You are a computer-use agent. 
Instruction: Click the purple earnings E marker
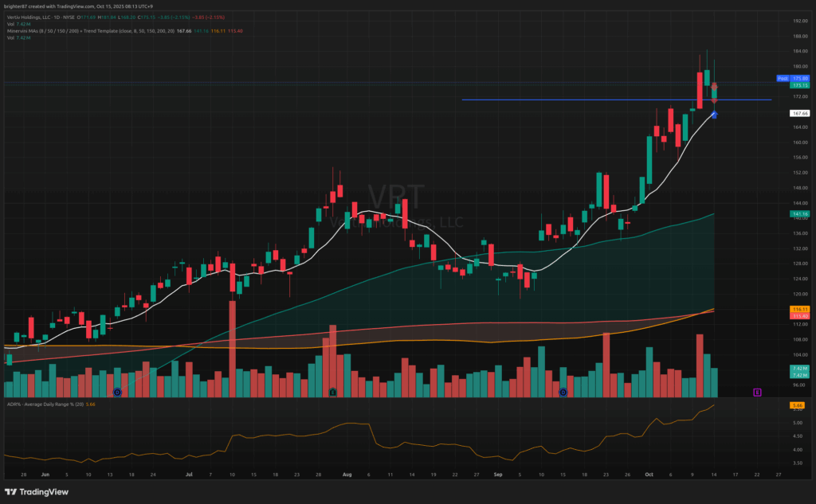[757, 393]
